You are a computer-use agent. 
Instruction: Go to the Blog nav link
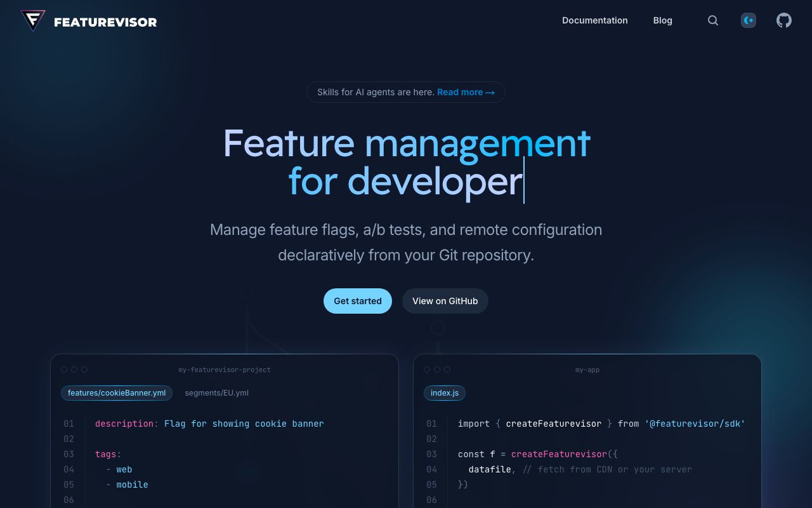click(663, 20)
